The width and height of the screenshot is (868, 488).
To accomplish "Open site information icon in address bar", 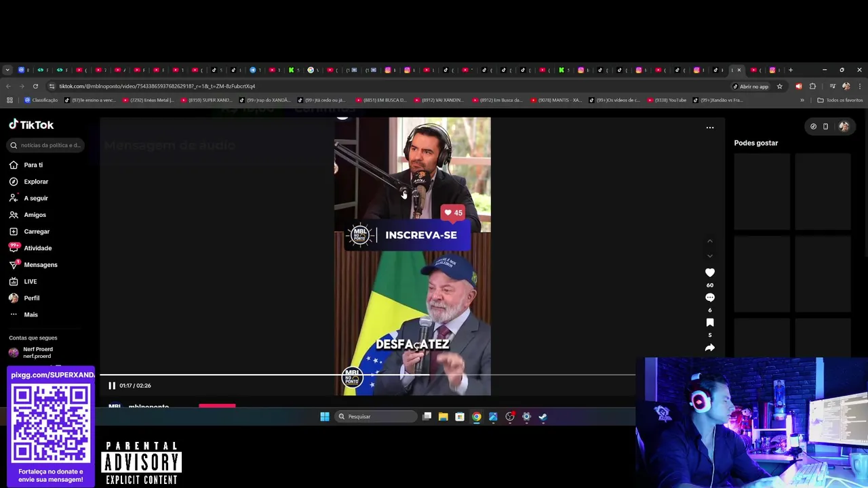I will (52, 87).
